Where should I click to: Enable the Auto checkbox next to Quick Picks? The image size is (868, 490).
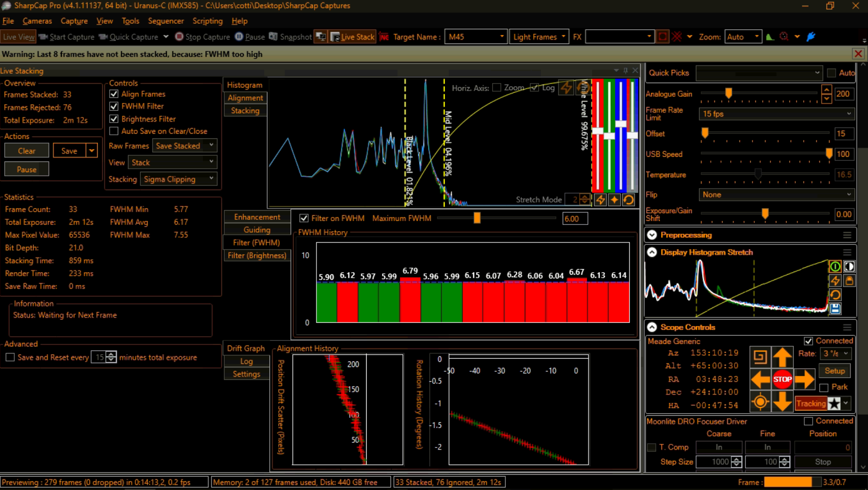[x=832, y=73]
